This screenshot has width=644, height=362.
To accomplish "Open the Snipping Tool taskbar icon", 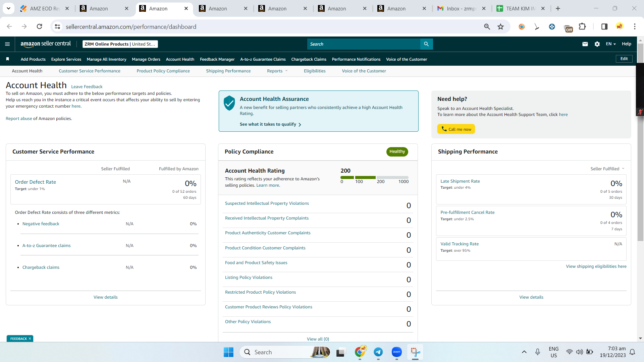I will 415,352.
